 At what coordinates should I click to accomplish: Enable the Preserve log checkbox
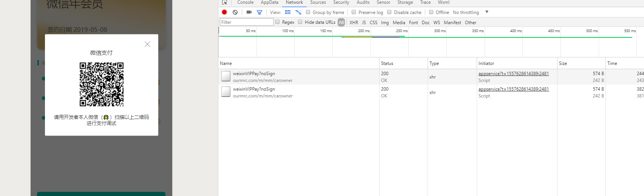coord(354,12)
